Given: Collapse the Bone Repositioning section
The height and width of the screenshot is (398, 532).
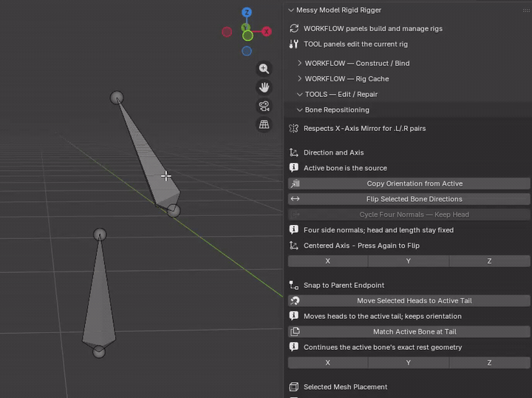Looking at the screenshot, I should pyautogui.click(x=299, y=110).
